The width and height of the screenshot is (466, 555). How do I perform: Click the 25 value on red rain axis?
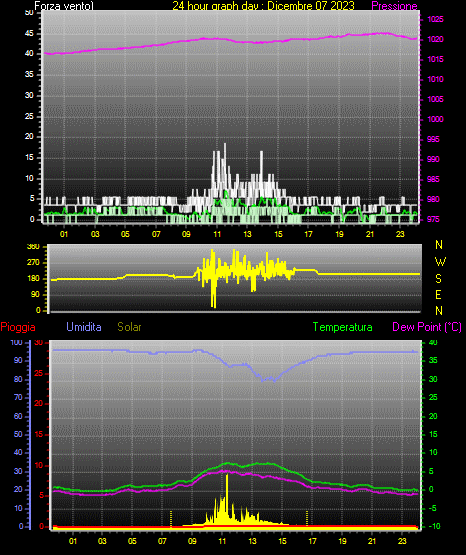click(x=39, y=373)
